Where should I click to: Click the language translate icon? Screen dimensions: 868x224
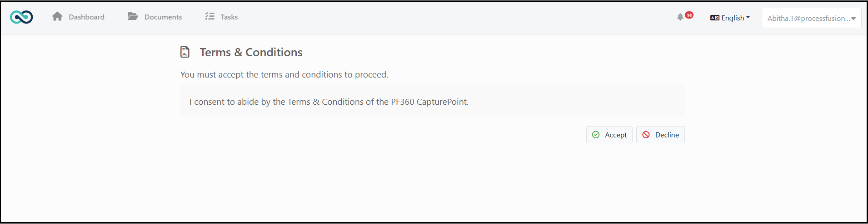coord(715,18)
